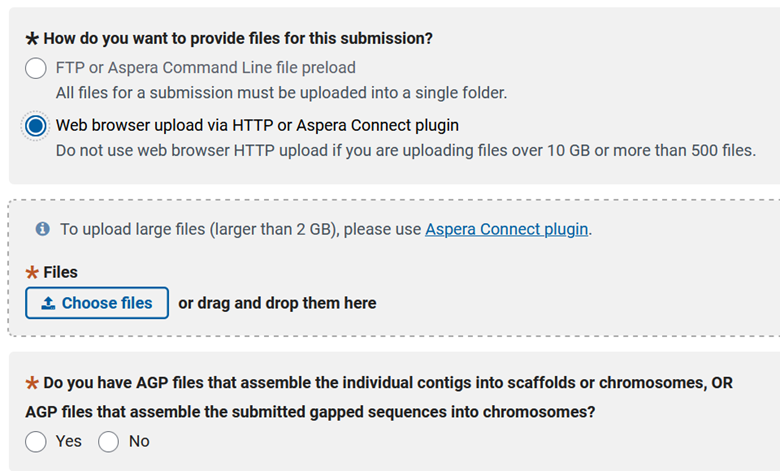This screenshot has height=471, width=780.
Task: Click the 'No' label text
Action: (139, 441)
